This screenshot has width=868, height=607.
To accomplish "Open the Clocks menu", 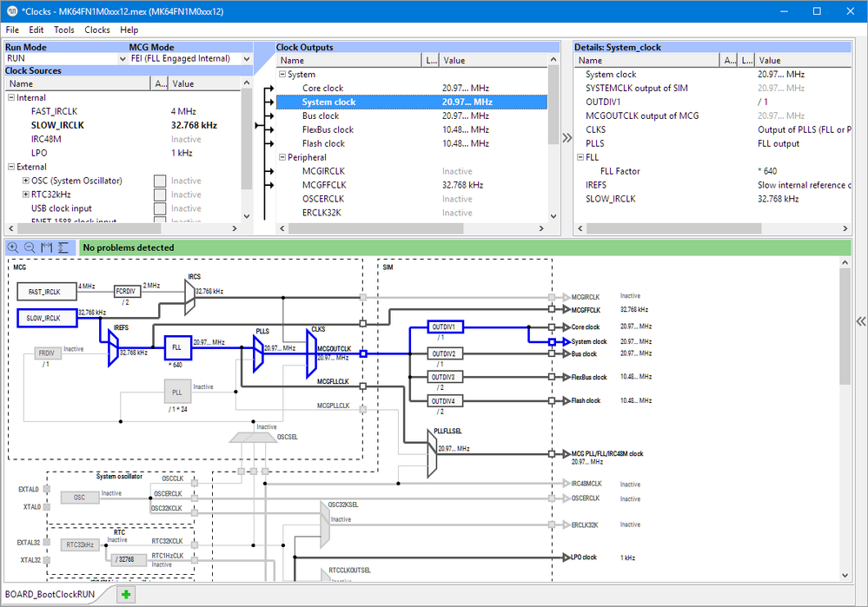I will coord(96,30).
